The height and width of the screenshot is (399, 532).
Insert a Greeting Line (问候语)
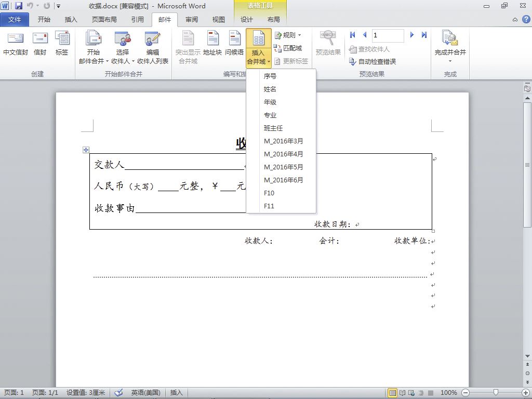(x=234, y=43)
